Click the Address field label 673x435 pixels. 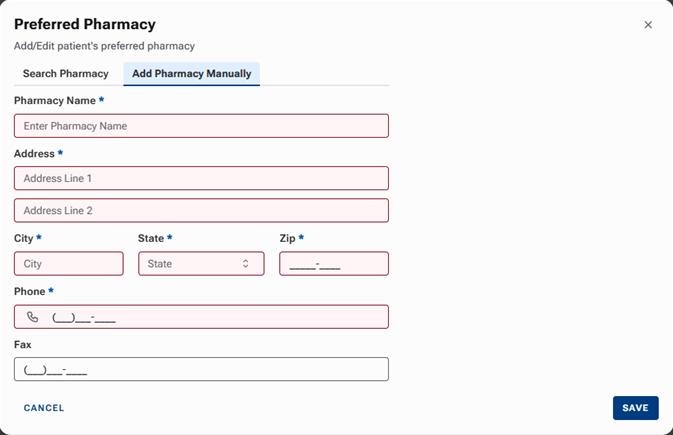[x=35, y=153]
